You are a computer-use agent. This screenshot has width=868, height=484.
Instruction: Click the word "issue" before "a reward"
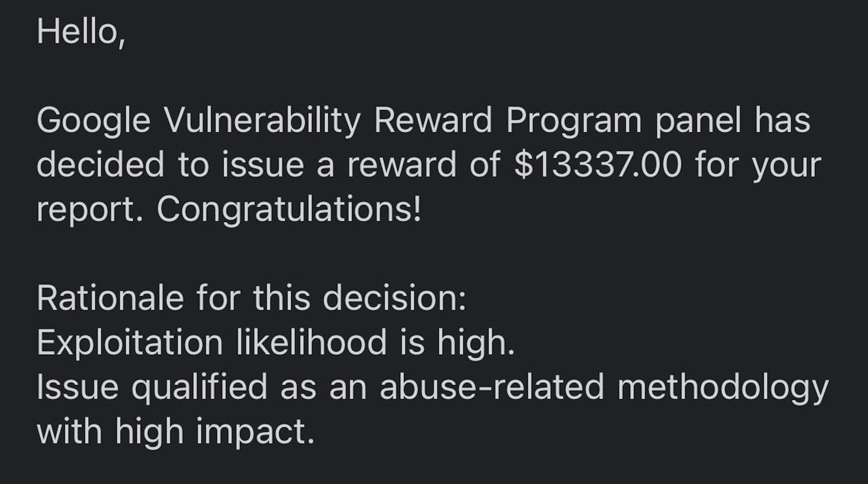(x=263, y=165)
